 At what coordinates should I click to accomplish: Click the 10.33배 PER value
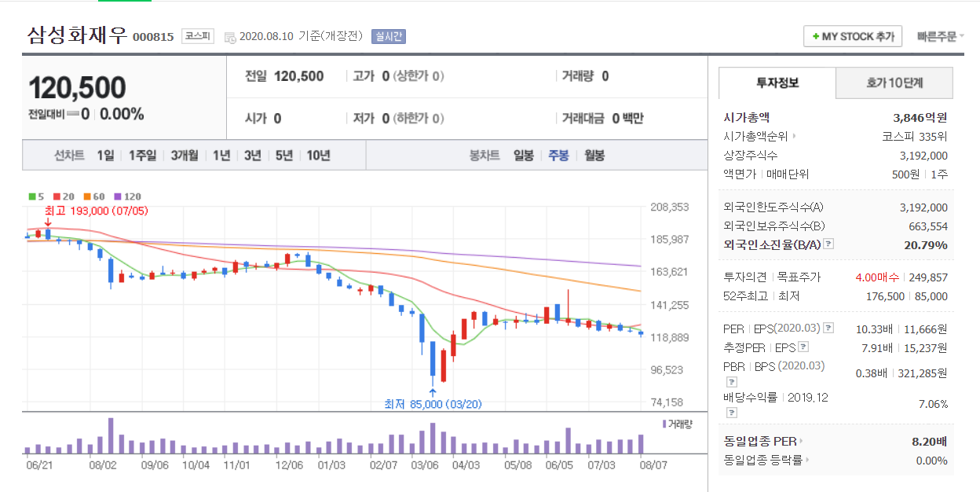[874, 328]
